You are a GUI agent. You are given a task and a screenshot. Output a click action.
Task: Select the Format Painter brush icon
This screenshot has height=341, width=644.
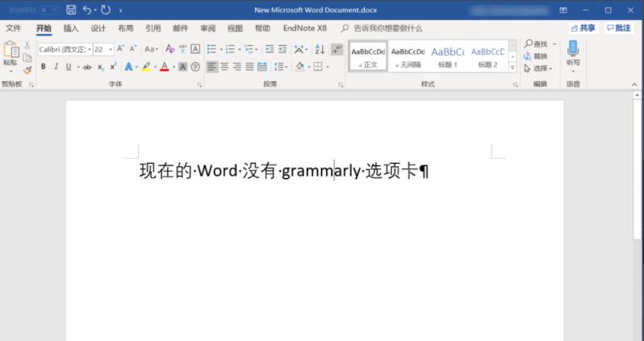click(27, 70)
